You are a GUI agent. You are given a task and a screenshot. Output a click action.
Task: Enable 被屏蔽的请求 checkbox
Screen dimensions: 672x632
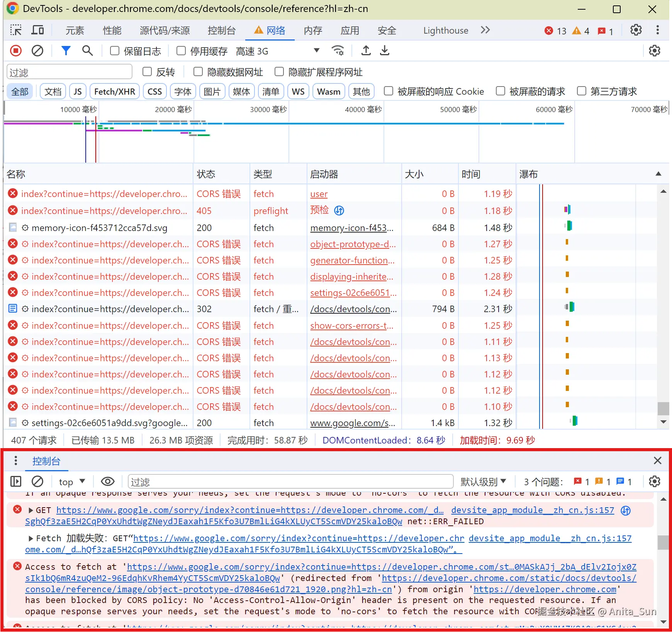coord(501,91)
